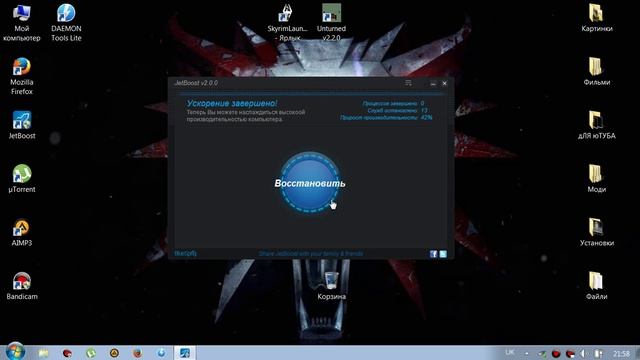Select the DAEMON Tools Lite desktop icon

(66, 22)
